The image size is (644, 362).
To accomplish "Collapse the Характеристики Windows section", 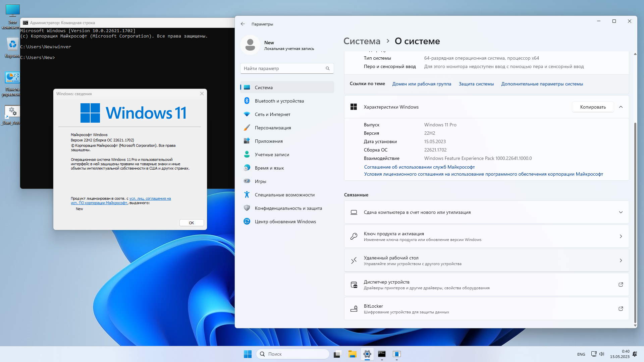I will point(621,107).
